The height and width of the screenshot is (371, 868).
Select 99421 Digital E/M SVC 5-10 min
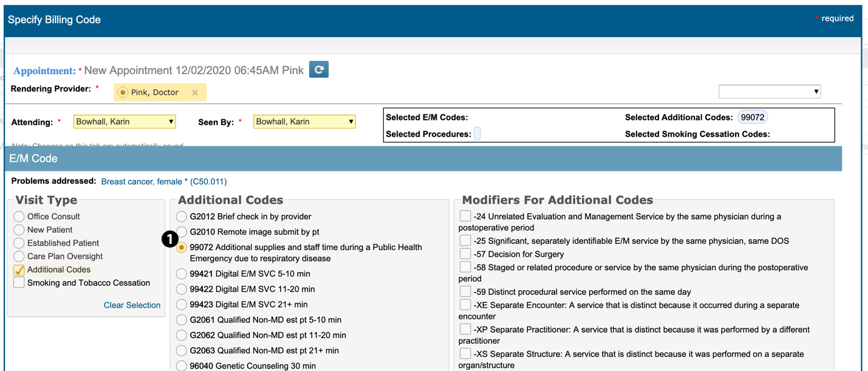(182, 274)
